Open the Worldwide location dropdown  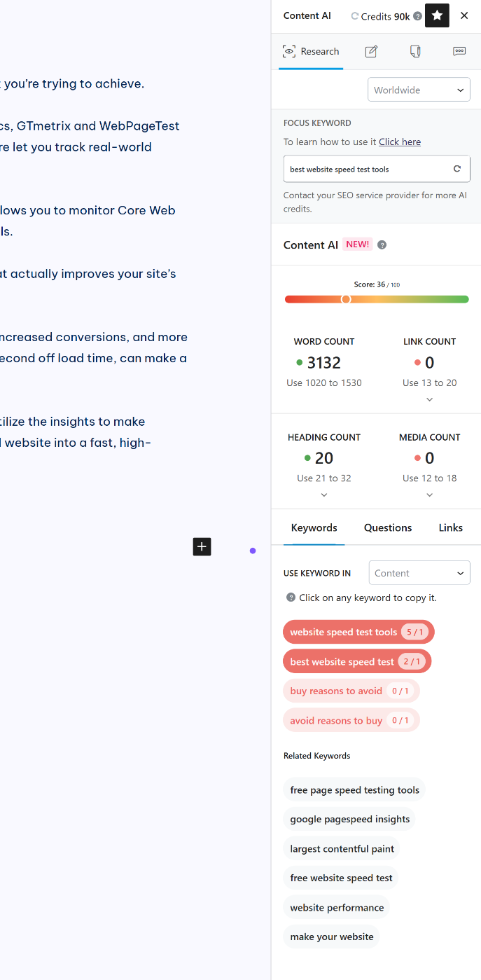pyautogui.click(x=419, y=89)
